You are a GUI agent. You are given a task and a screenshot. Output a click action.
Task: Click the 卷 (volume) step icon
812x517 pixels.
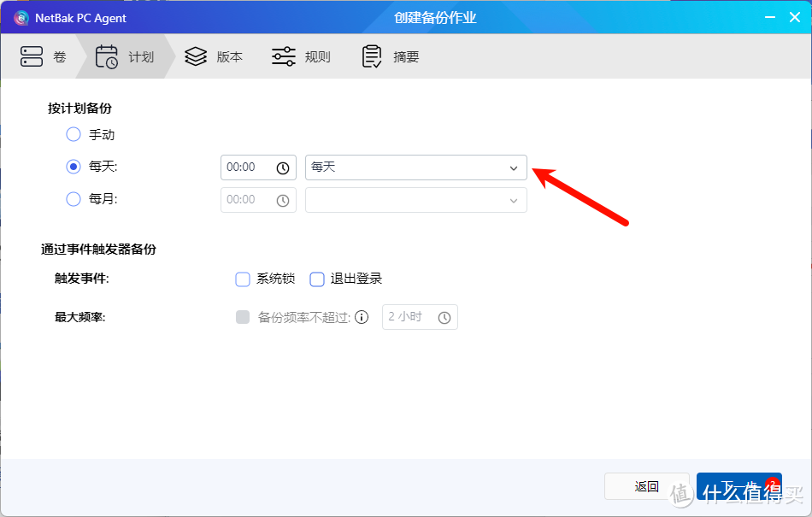tap(30, 56)
